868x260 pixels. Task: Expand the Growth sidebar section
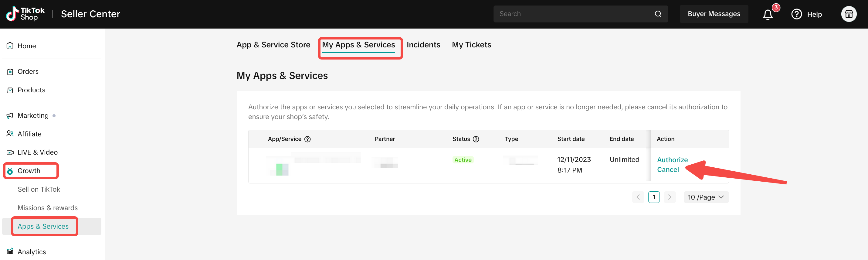point(29,171)
